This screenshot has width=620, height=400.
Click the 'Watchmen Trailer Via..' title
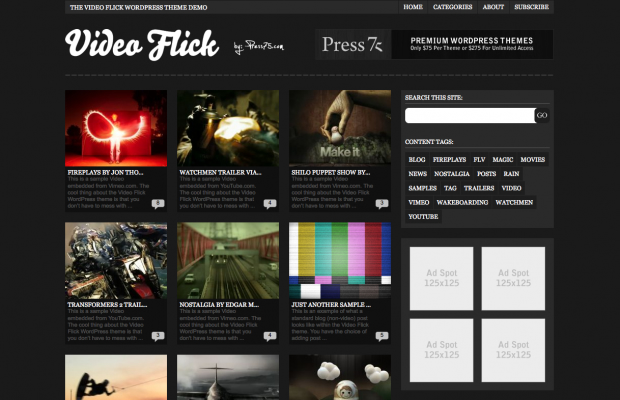coord(220,173)
